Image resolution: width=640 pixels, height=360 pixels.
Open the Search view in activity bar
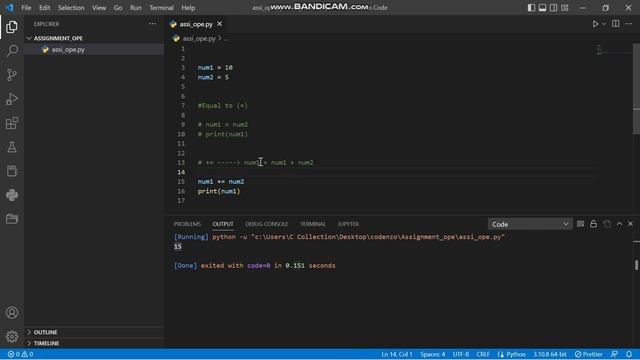[x=12, y=51]
